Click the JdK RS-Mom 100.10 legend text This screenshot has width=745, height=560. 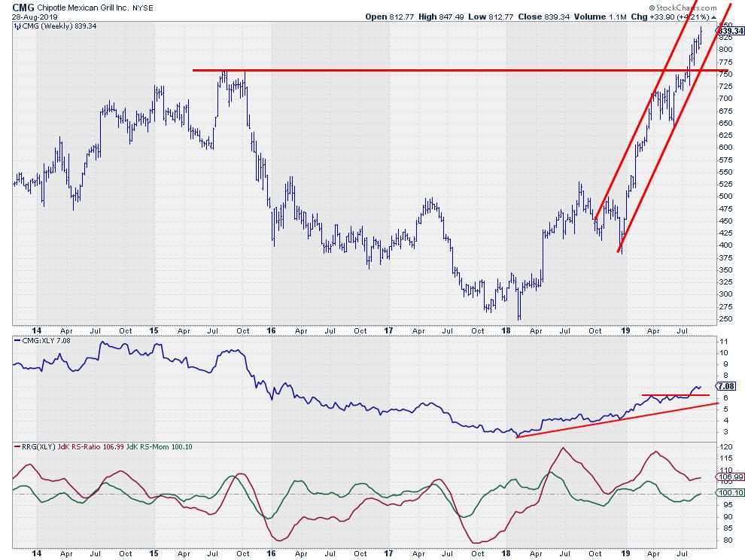click(x=160, y=447)
